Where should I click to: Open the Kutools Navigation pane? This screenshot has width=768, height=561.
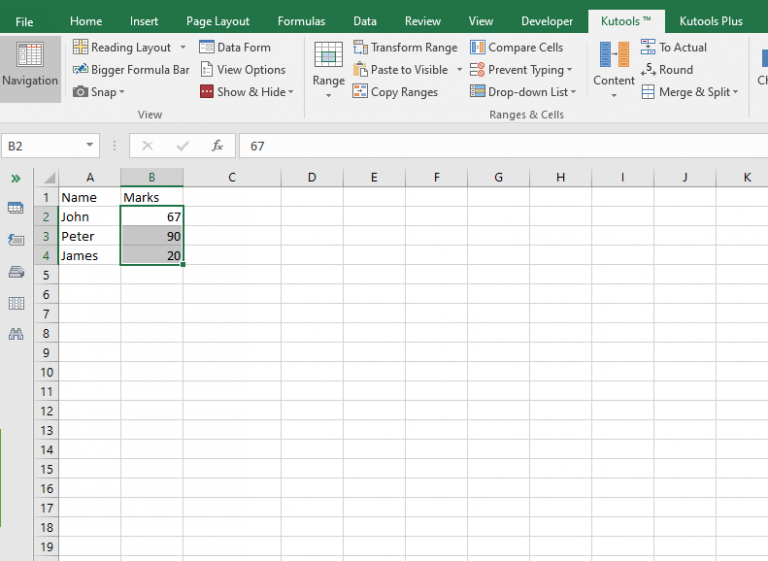pos(30,69)
